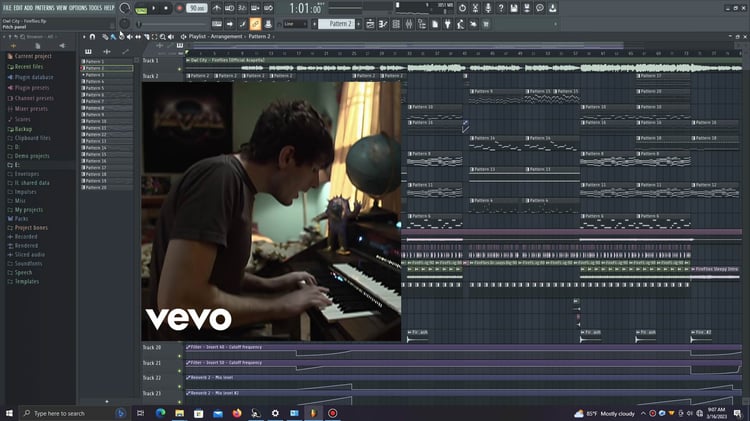This screenshot has width=750, height=421.
Task: Toggle loop recording
Action: [268, 8]
